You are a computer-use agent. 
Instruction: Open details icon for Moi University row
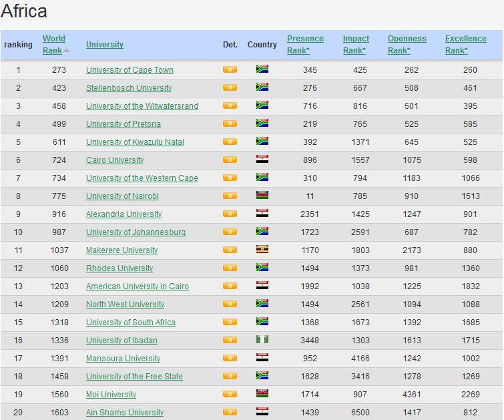230,394
